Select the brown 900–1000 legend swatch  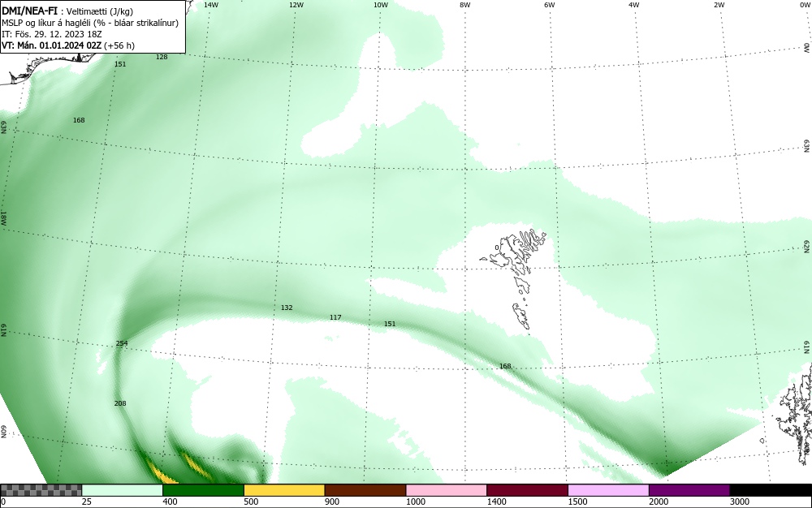tap(365, 490)
